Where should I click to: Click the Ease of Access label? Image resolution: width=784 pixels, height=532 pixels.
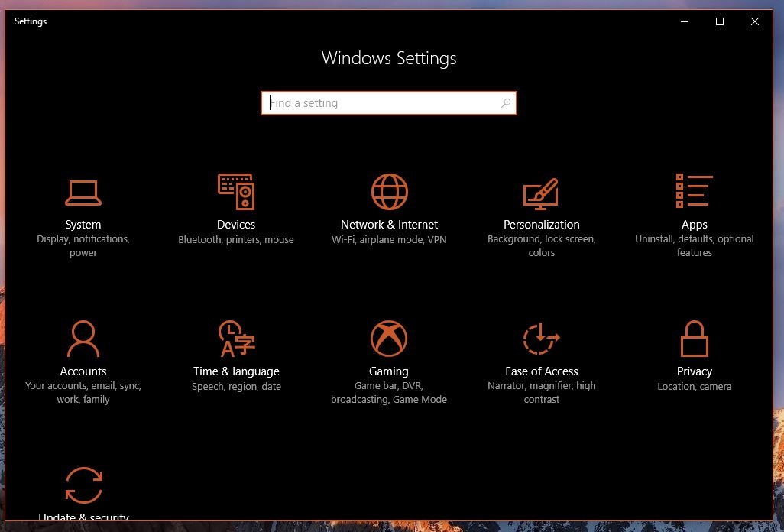point(542,371)
